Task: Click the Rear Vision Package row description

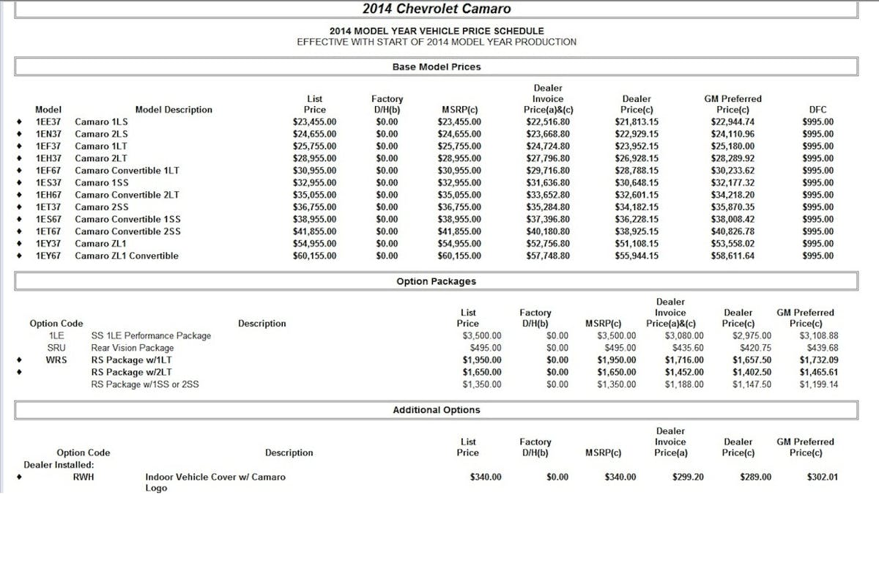Action: point(133,348)
